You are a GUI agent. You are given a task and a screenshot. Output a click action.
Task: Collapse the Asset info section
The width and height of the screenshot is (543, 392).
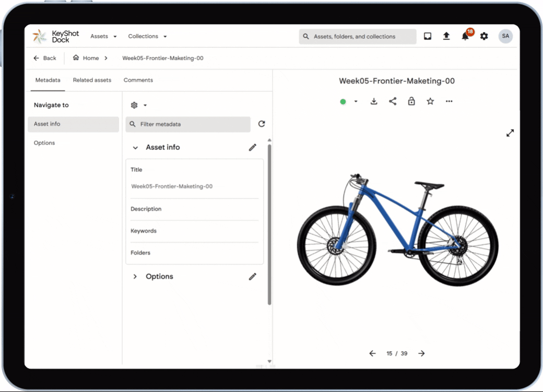click(x=135, y=148)
